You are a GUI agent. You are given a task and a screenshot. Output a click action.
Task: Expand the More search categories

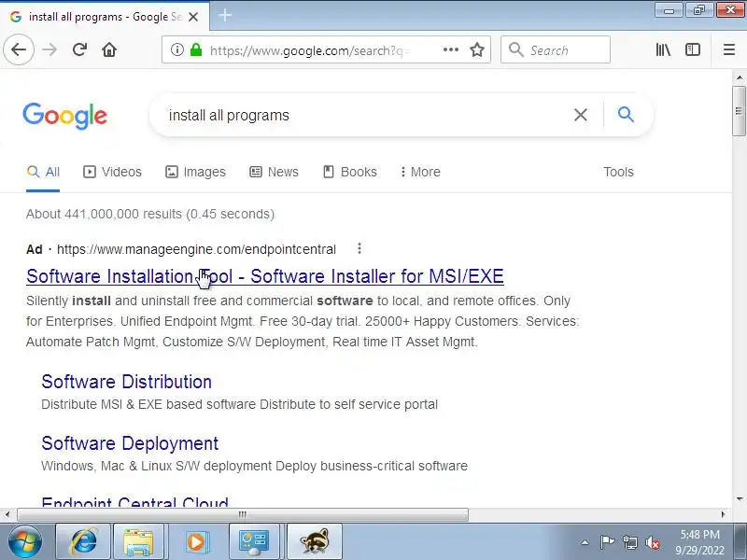pyautogui.click(x=421, y=172)
